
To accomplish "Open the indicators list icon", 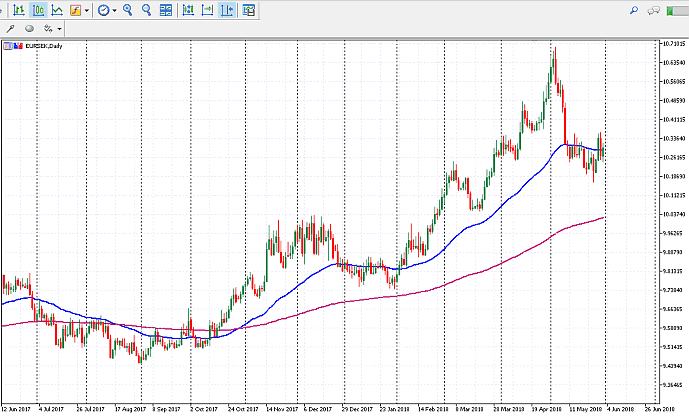I will coord(76,10).
